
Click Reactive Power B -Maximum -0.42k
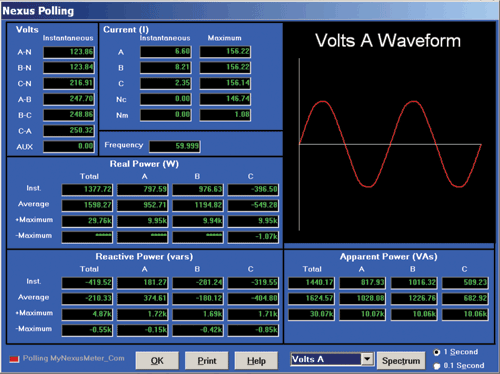tap(198, 330)
